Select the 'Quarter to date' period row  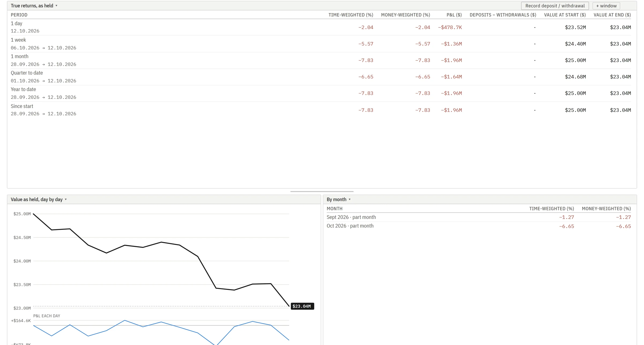pos(321,77)
